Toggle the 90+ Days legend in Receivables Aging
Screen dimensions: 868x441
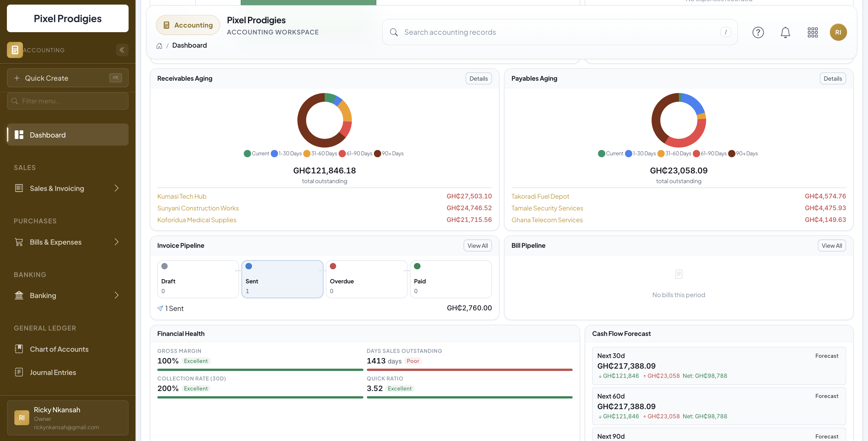(389, 153)
